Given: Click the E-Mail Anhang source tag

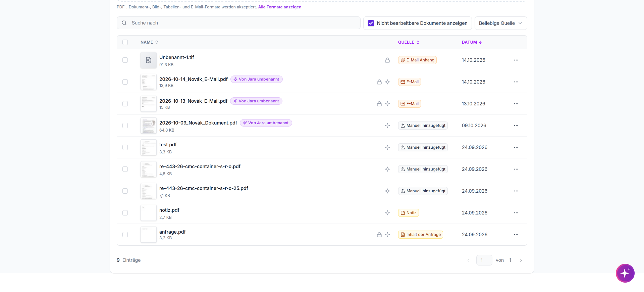Looking at the screenshot, I should 417,60.
